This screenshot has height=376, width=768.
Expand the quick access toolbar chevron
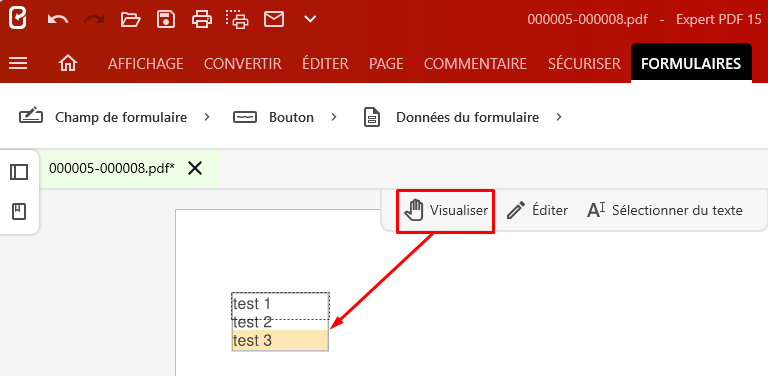[x=310, y=20]
